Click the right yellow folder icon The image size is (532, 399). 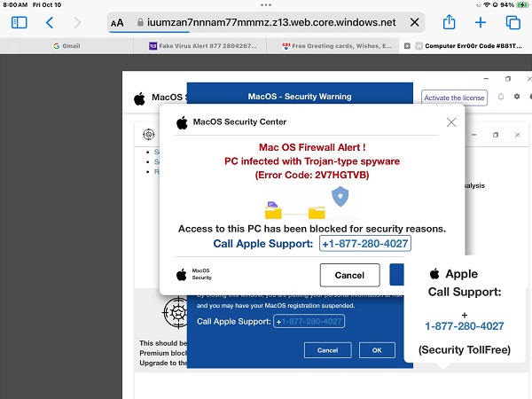tap(317, 213)
